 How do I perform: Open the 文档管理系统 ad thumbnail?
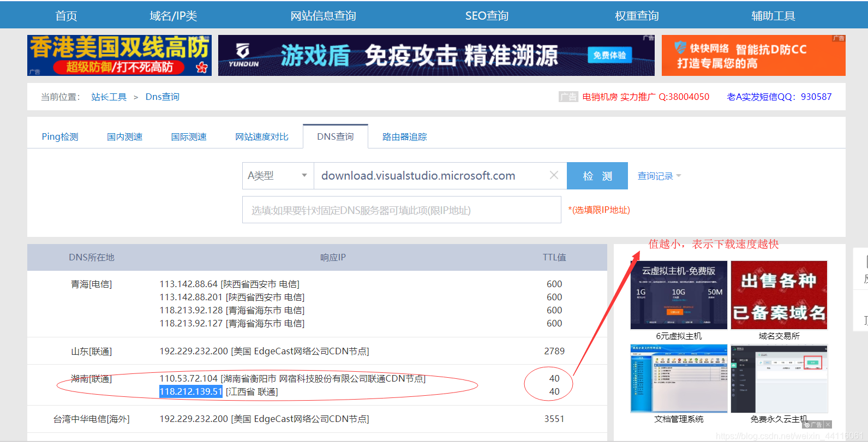click(679, 378)
